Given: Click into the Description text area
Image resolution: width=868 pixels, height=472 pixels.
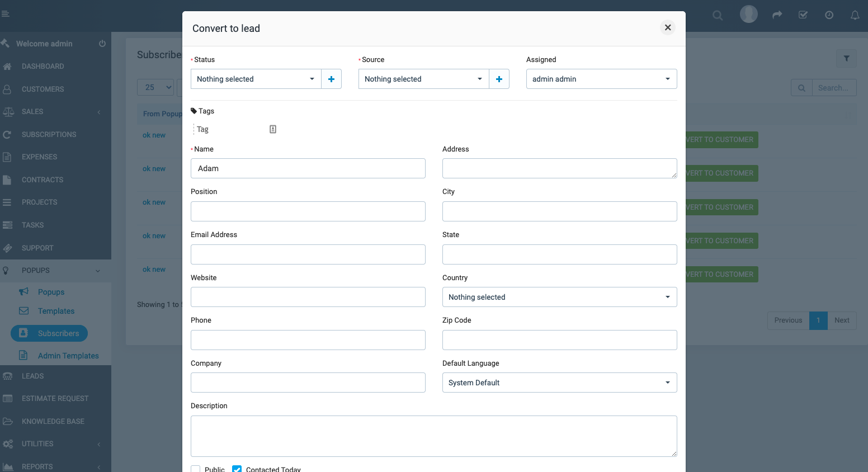Looking at the screenshot, I should coord(434,436).
